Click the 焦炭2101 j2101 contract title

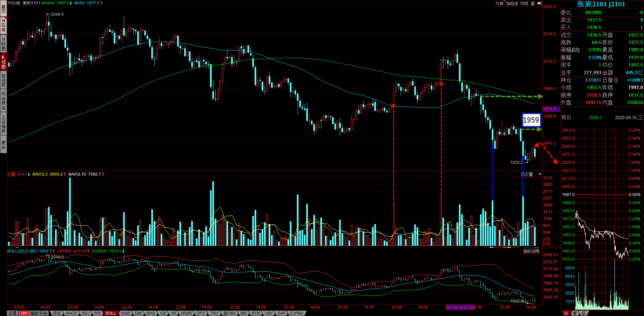click(601, 4)
